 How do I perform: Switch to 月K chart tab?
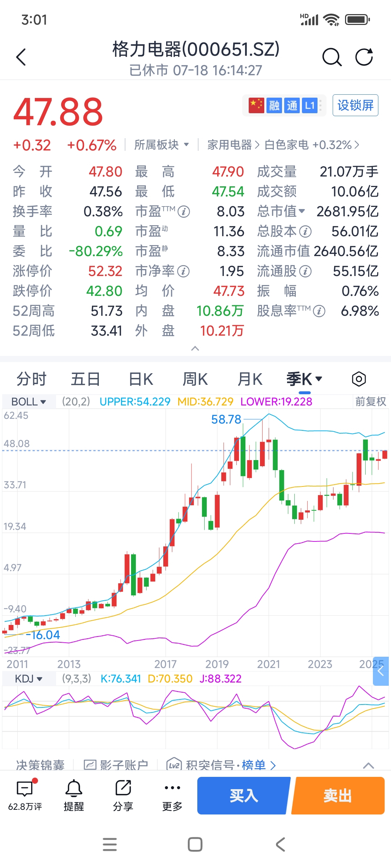click(250, 379)
